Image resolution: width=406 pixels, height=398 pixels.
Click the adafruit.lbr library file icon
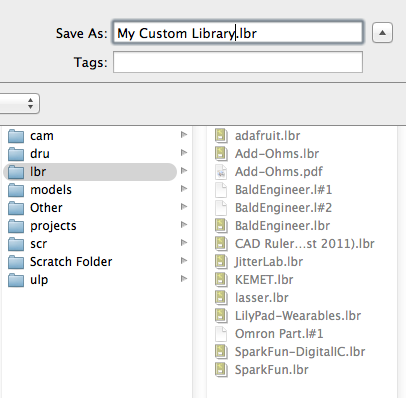click(221, 136)
